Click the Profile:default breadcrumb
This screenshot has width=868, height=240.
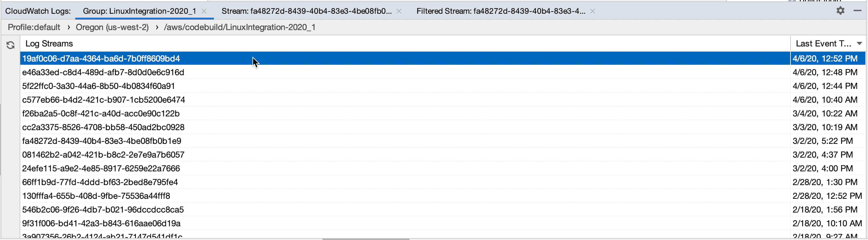(34, 27)
